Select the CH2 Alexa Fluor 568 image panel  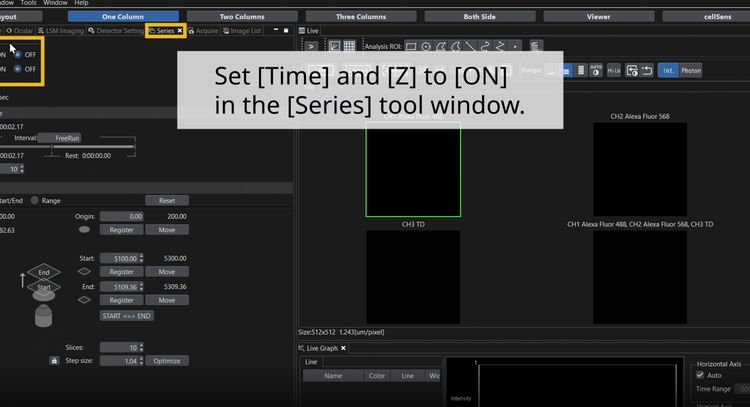(x=639, y=169)
